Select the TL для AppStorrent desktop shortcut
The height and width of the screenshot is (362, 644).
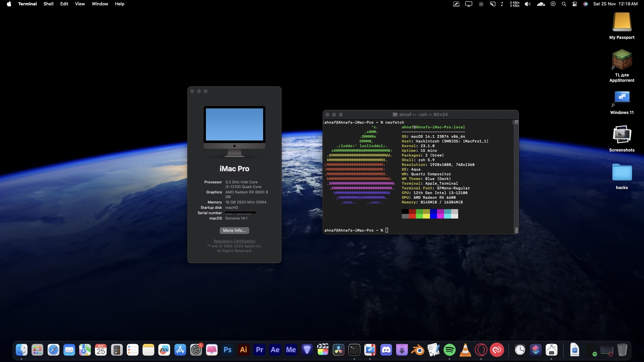coord(622,66)
